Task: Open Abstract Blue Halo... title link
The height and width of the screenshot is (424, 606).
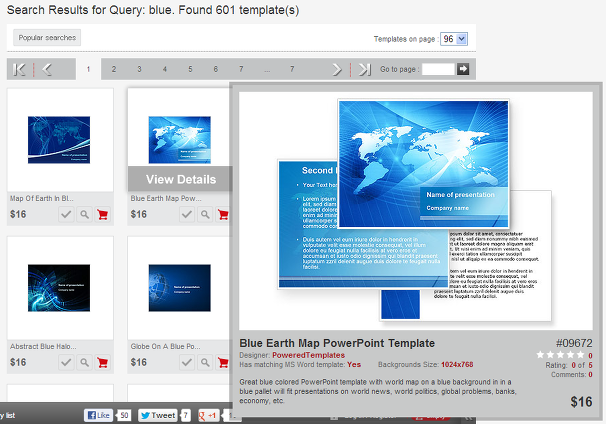Action: point(43,346)
